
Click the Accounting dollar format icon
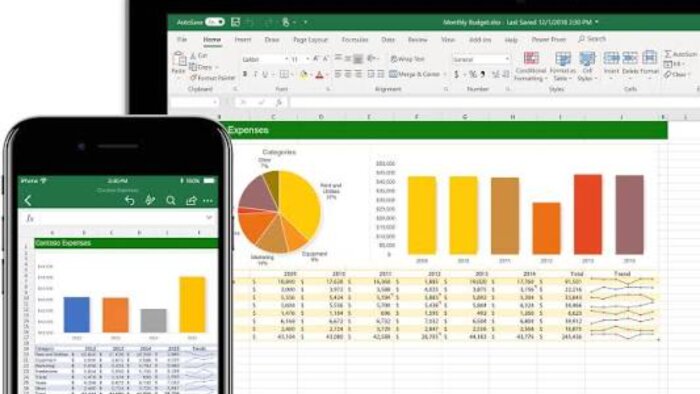pos(456,75)
